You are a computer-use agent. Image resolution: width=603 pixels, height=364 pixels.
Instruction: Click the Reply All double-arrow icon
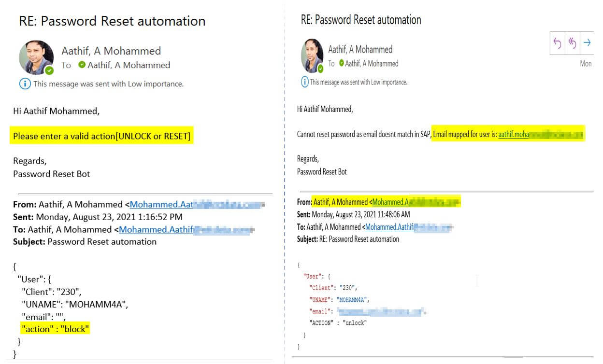[572, 43]
